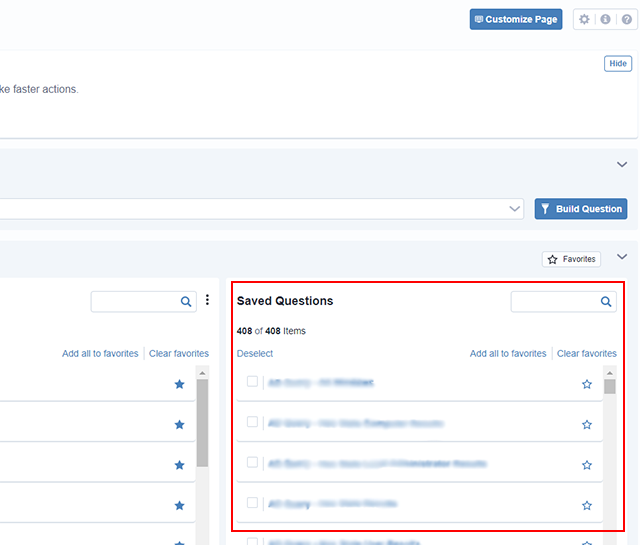This screenshot has height=545, width=640.
Task: Open the settings gear icon
Action: (x=585, y=19)
